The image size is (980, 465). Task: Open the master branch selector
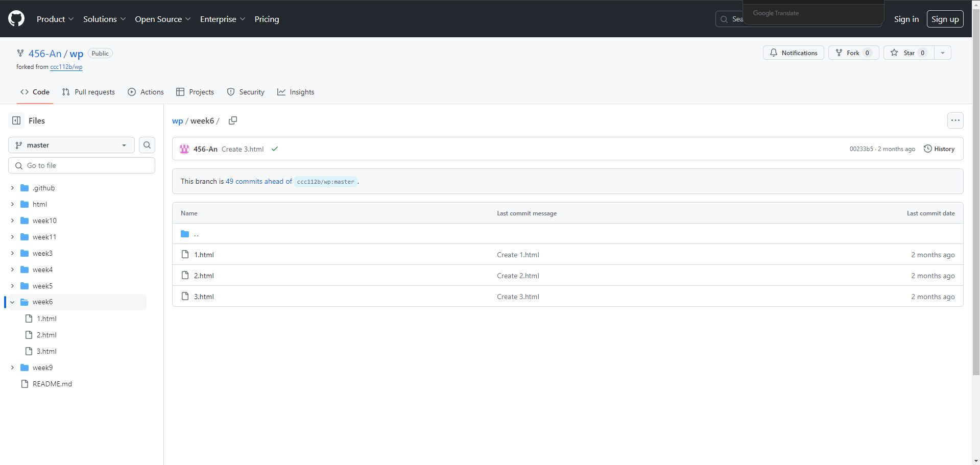[x=71, y=145]
